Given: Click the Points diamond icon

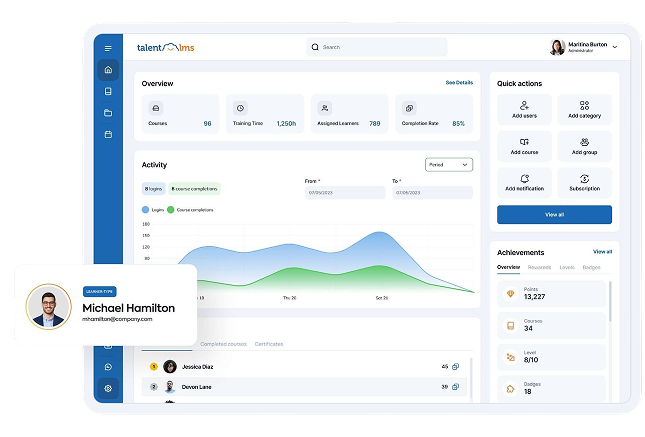Looking at the screenshot, I should click(510, 294).
